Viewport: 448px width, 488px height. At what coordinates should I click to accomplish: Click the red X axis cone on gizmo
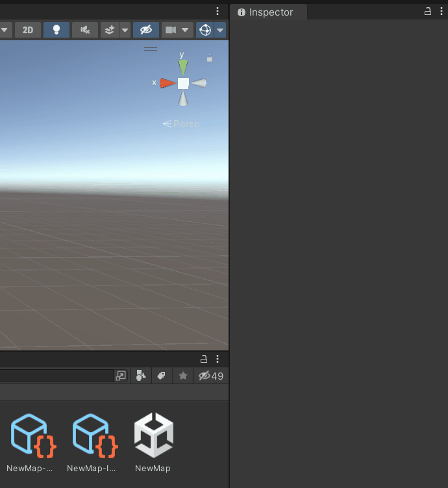tap(168, 84)
